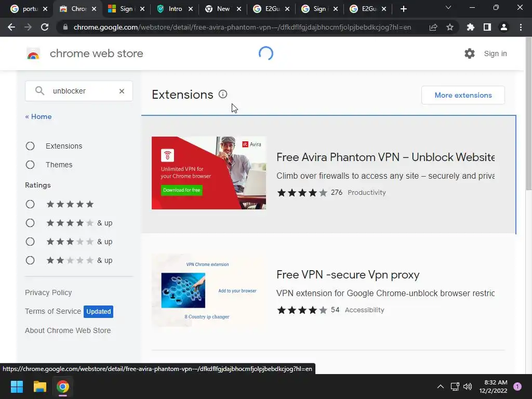Open the Chrome profile avatar menu
The height and width of the screenshot is (399, 532).
pos(504,27)
